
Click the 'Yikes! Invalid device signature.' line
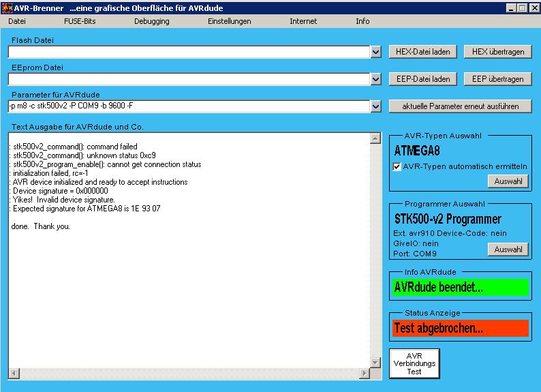click(x=63, y=200)
